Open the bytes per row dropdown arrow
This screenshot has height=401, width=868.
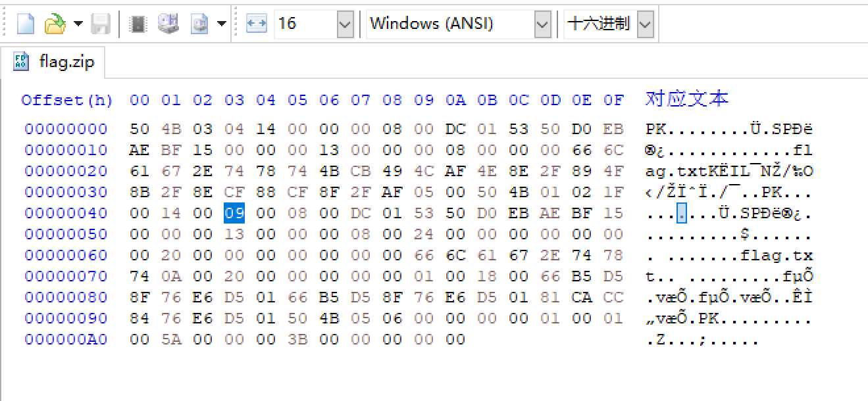point(345,24)
